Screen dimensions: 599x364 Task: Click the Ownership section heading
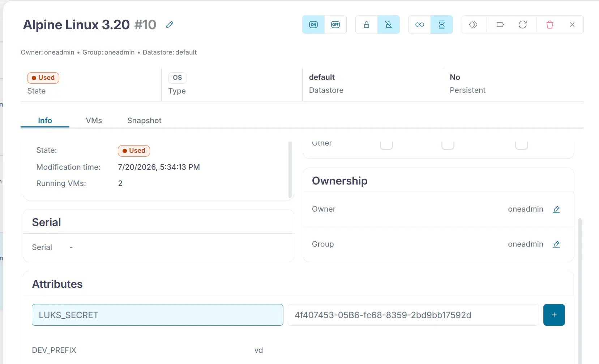click(x=339, y=181)
